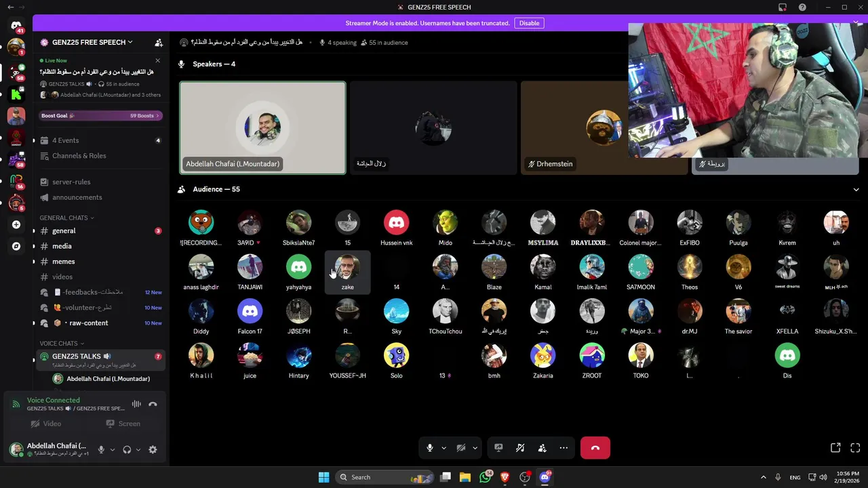Open Discord direct messages home icon

tap(16, 26)
